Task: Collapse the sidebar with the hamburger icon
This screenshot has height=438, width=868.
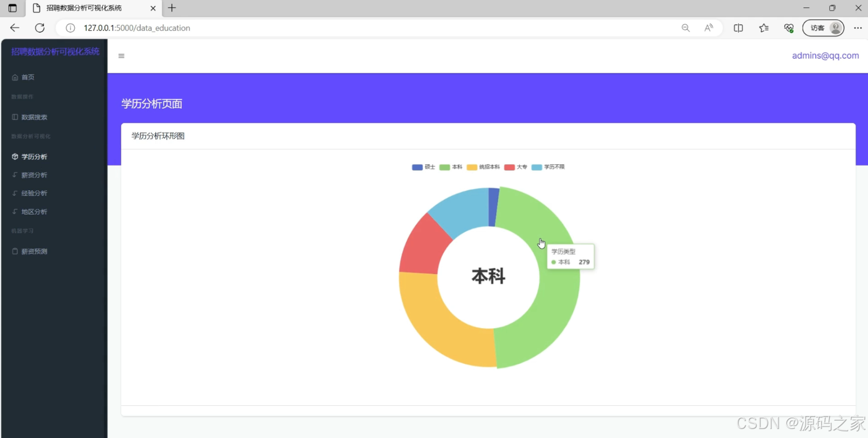Action: pyautogui.click(x=121, y=56)
